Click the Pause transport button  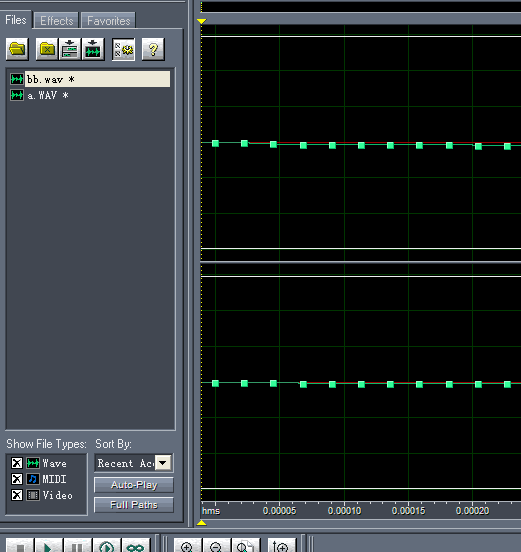[77, 546]
